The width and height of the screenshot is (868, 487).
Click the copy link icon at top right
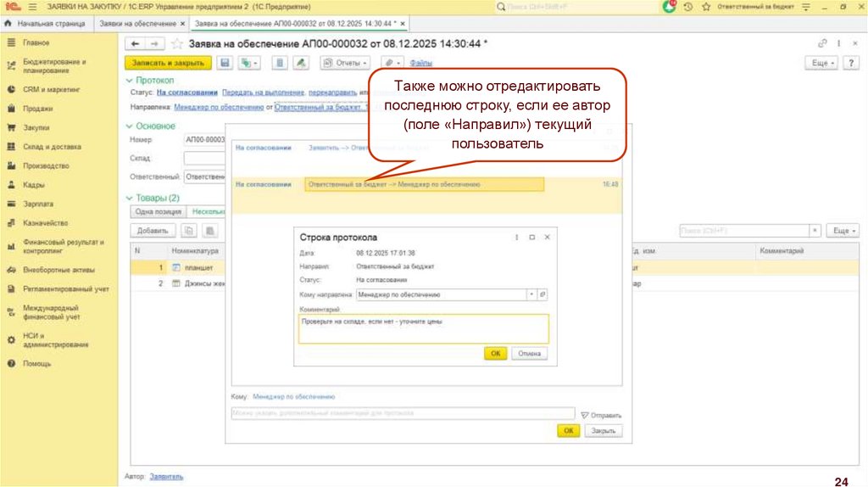pos(822,43)
